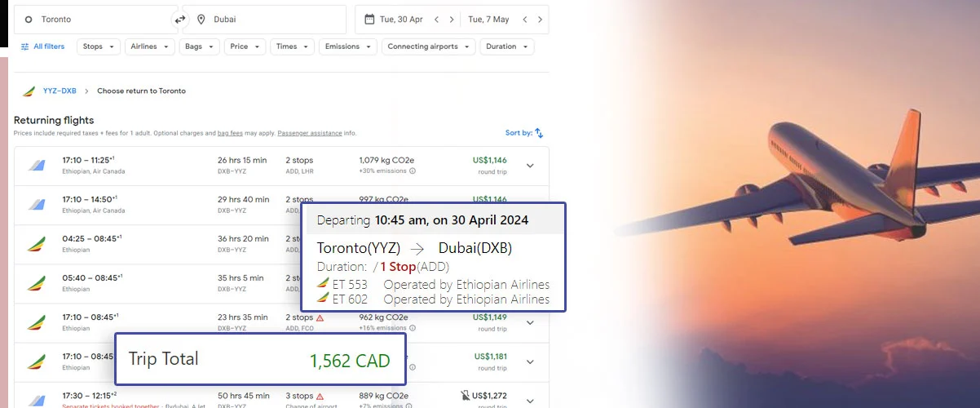Go back to the YYZ–DXB outbound selection
The width and height of the screenshot is (980, 408).
point(60,91)
